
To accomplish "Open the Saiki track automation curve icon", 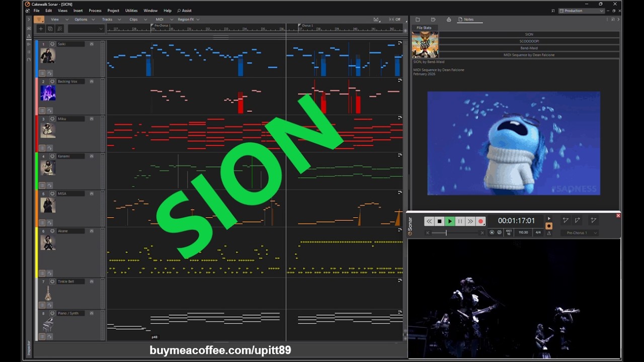I will 49,73.
